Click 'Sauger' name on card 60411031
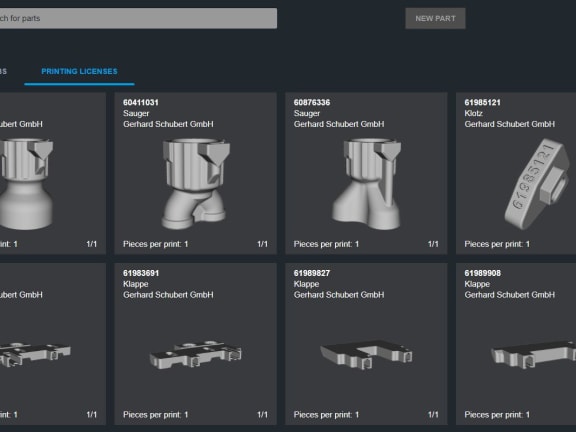The width and height of the screenshot is (576, 432). point(136,113)
